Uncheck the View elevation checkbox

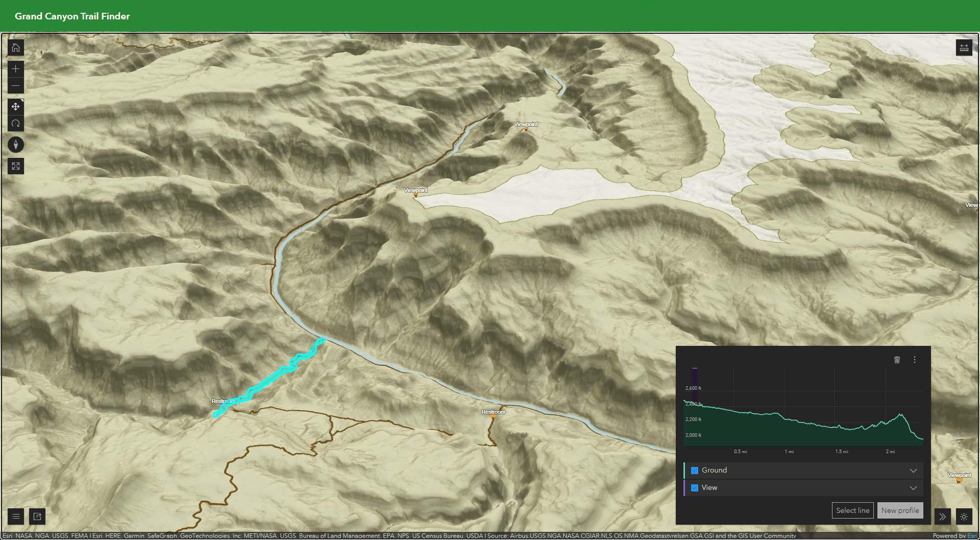(694, 488)
